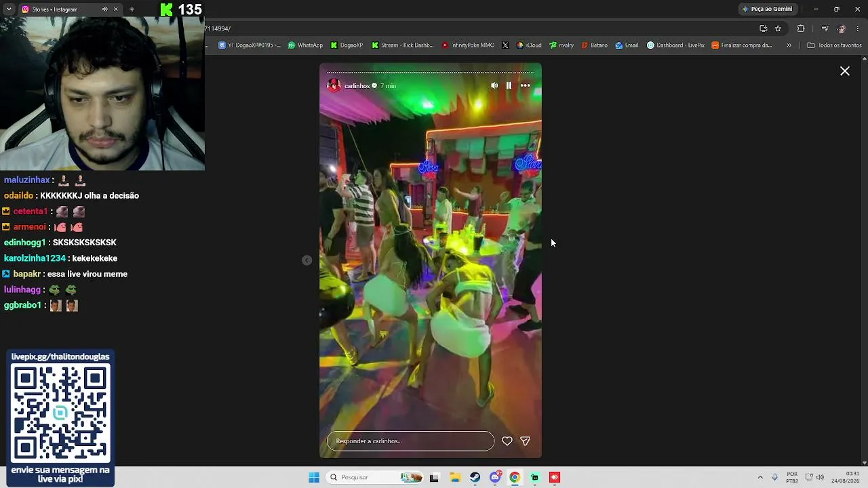
Task: Share the story via the send icon
Action: tap(525, 441)
